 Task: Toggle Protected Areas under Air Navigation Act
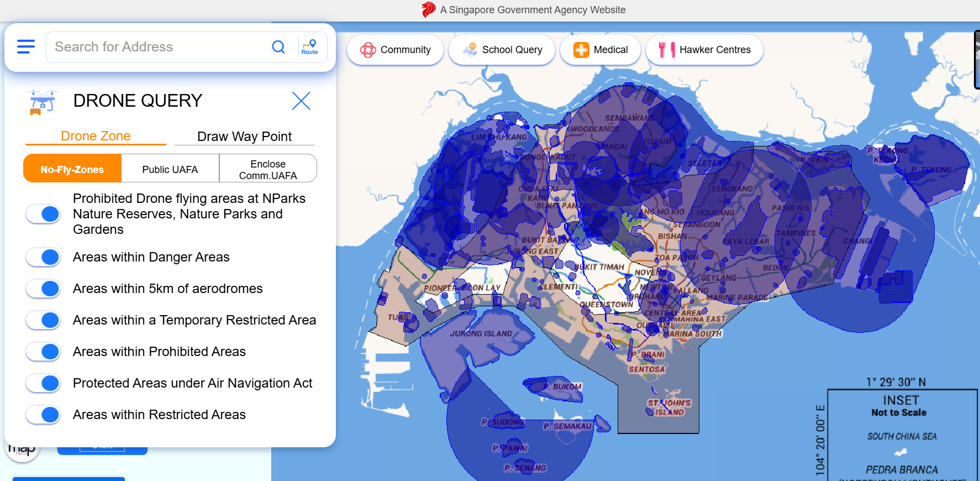(43, 383)
